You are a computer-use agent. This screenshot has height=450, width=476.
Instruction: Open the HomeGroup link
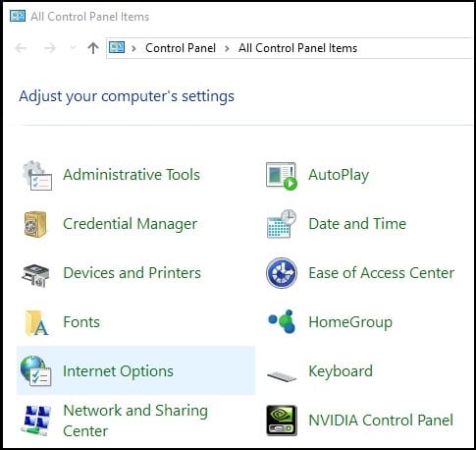pos(350,322)
